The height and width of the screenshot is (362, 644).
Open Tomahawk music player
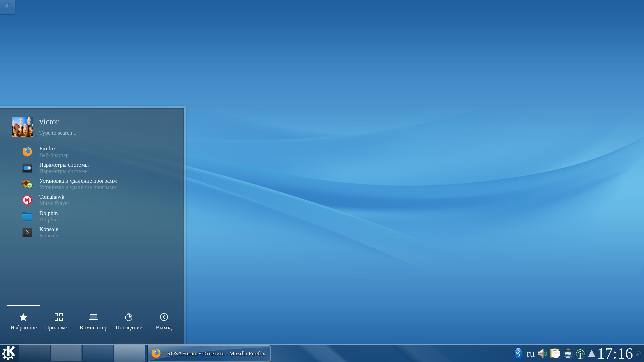click(x=52, y=200)
